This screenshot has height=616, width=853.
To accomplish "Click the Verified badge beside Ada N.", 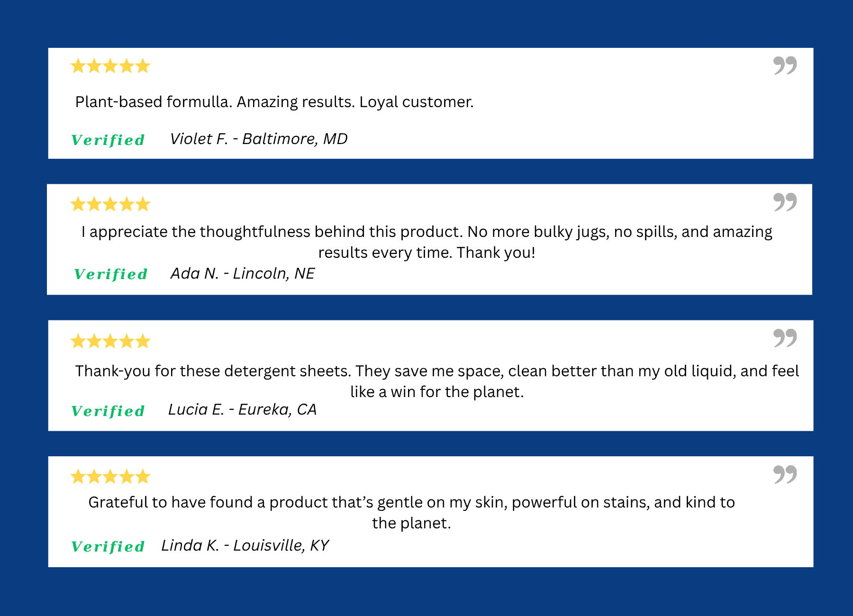I will 111,274.
